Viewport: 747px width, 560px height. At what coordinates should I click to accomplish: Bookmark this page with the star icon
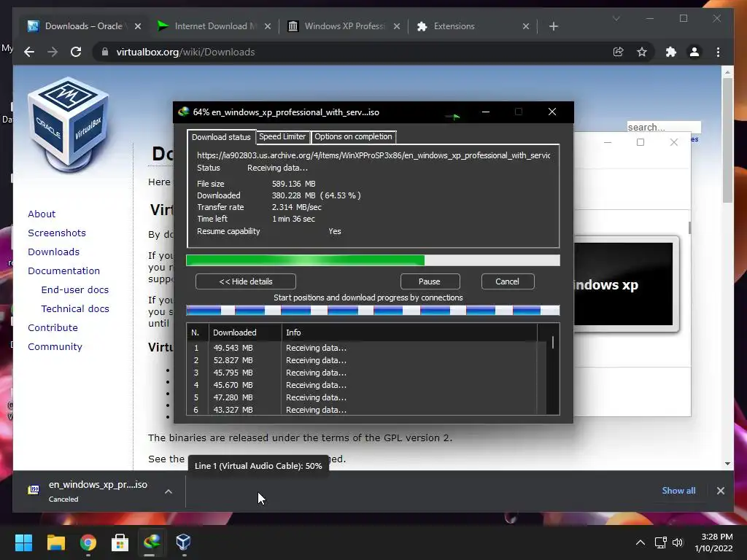coord(642,52)
